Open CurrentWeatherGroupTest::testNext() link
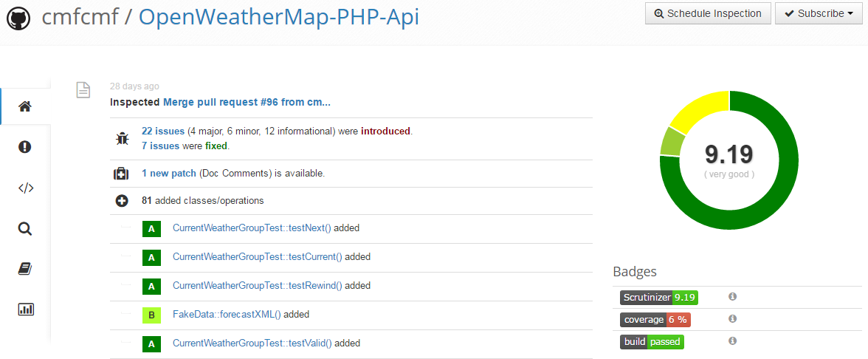868x359 pixels. click(x=252, y=228)
